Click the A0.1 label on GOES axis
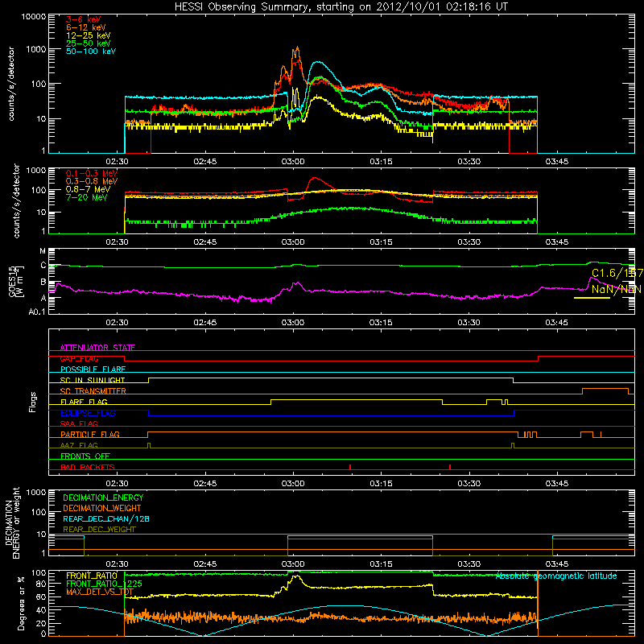This screenshot has width=644, height=644. tap(37, 312)
